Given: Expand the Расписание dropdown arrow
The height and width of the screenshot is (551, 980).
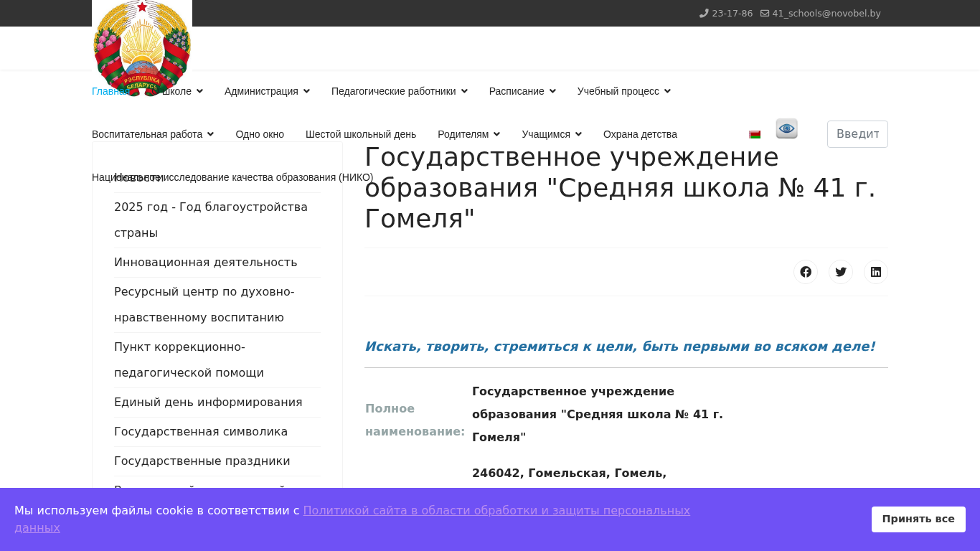Looking at the screenshot, I should click(x=552, y=91).
